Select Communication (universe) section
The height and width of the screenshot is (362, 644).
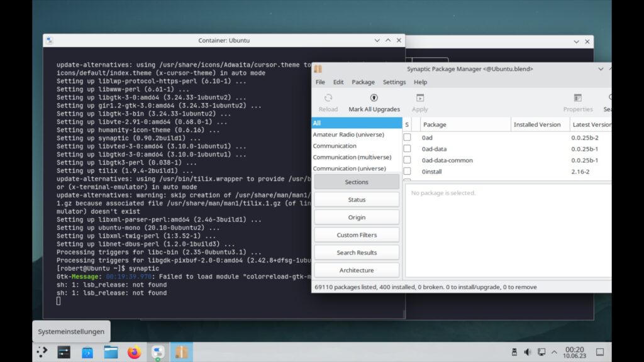pos(357,168)
